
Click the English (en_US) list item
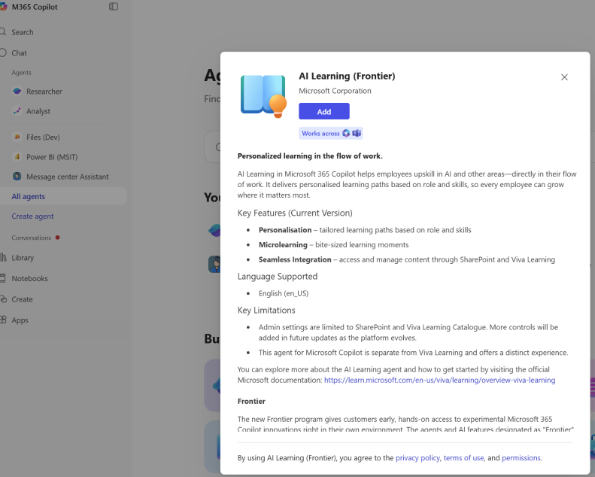(283, 293)
